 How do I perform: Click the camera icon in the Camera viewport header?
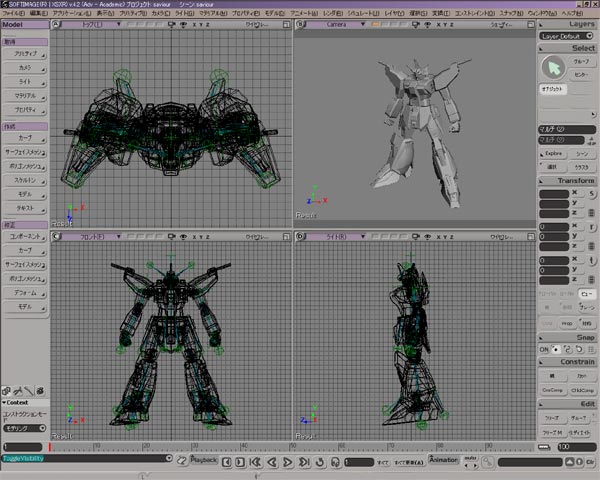416,24
